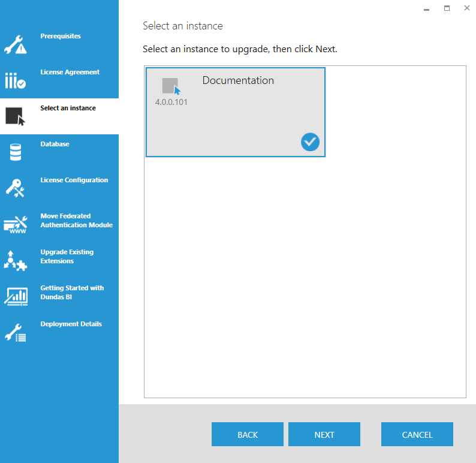Image resolution: width=476 pixels, height=463 pixels.
Task: Click the Documentation instance thumbnail icon
Action: pos(171,86)
